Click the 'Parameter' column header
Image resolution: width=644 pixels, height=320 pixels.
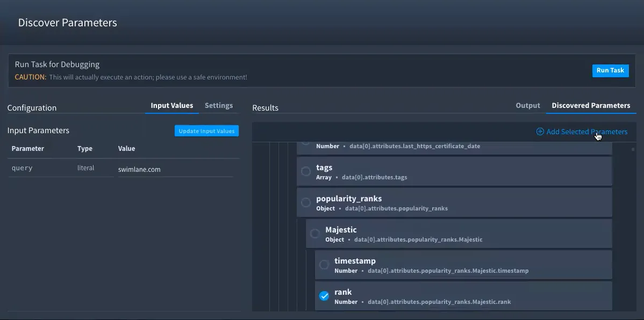point(27,149)
